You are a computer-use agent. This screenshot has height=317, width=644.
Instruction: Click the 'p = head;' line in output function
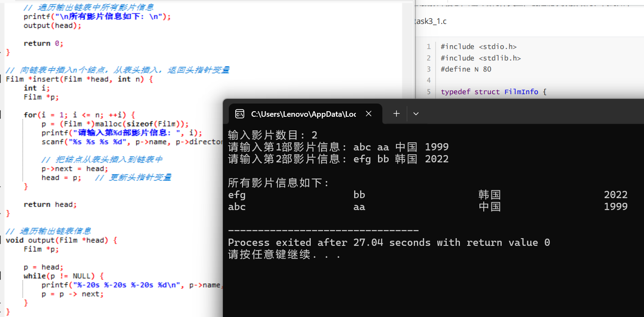43,267
